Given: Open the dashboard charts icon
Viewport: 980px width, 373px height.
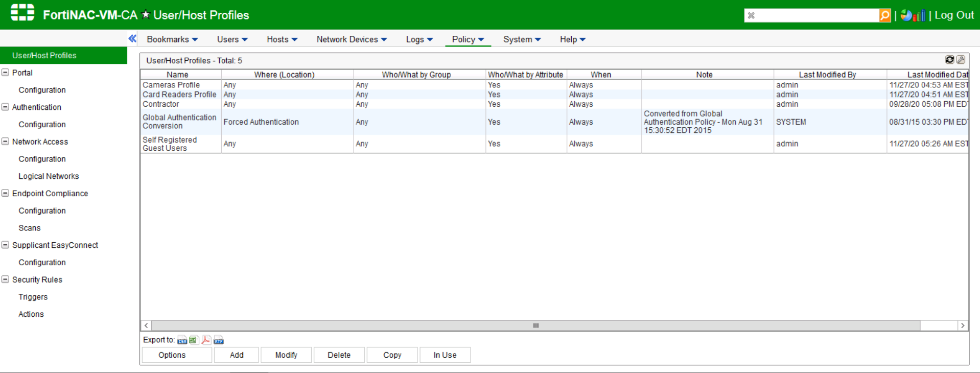Looking at the screenshot, I should pyautogui.click(x=913, y=15).
